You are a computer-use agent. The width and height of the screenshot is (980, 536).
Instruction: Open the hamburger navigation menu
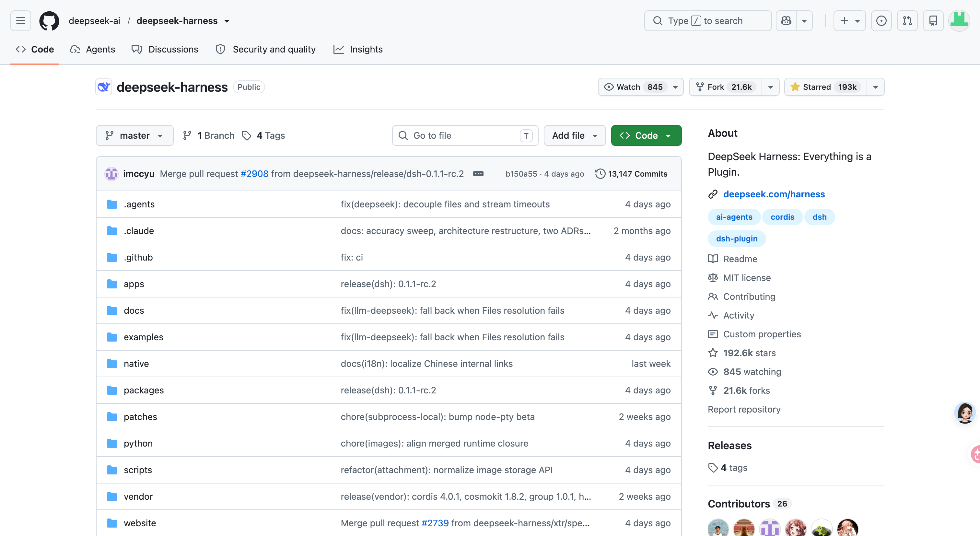tap(20, 20)
